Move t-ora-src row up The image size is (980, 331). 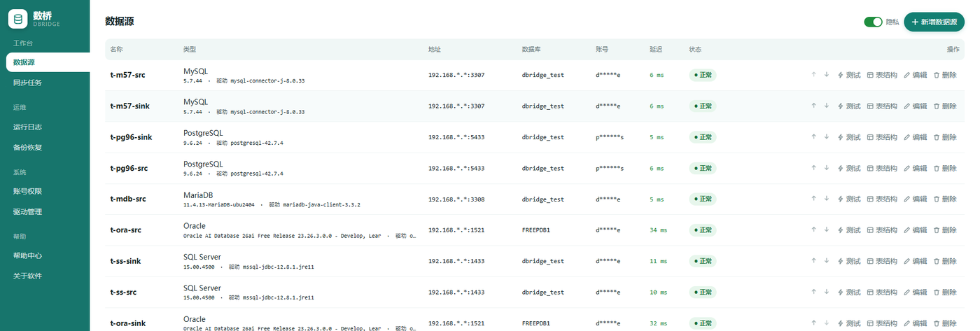813,230
